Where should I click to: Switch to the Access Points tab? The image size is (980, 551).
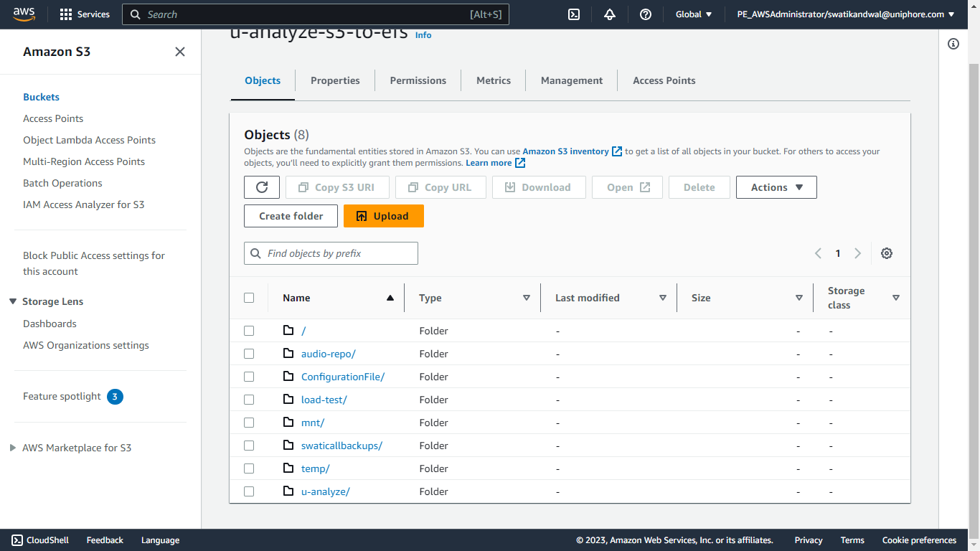(x=664, y=80)
